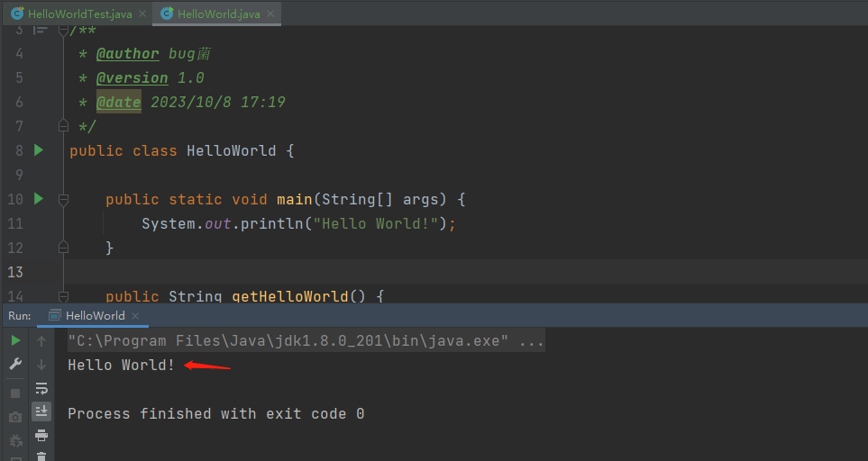
Task: Go down the stack trace with down arrow
Action: tap(41, 365)
